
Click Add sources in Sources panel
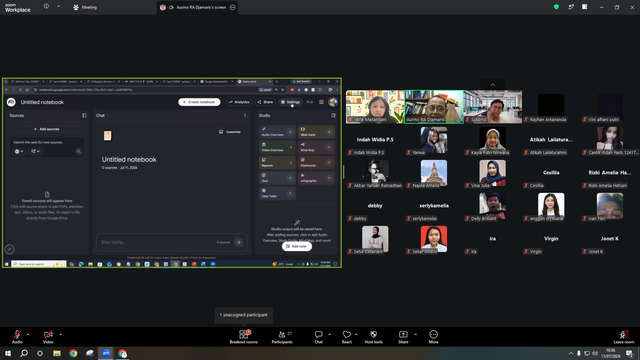[47, 129]
